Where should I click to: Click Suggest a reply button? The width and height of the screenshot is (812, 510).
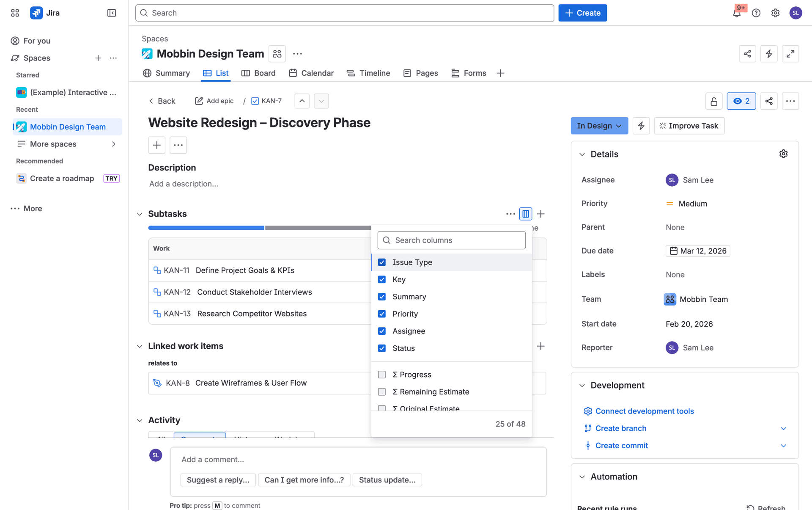click(x=218, y=480)
